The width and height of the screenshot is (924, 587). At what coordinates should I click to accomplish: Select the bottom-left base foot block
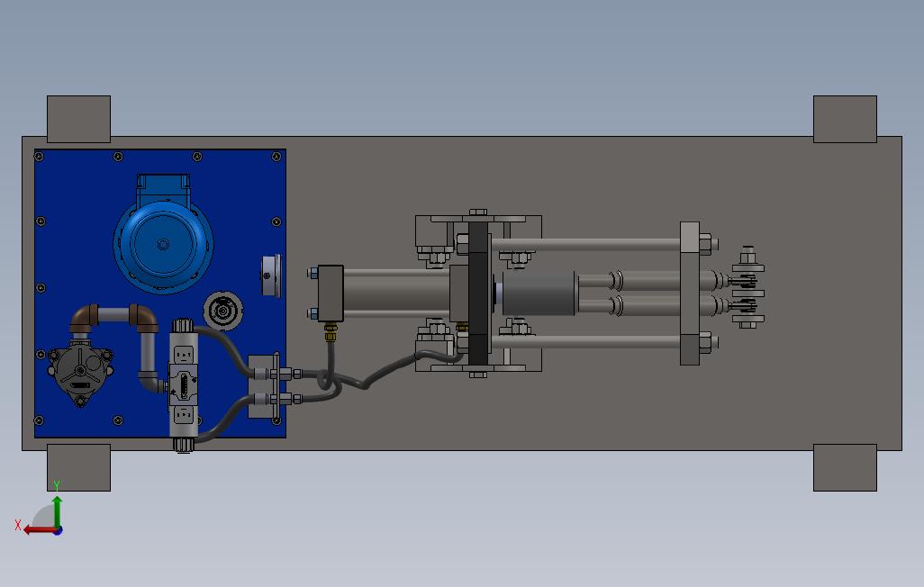pos(78,467)
